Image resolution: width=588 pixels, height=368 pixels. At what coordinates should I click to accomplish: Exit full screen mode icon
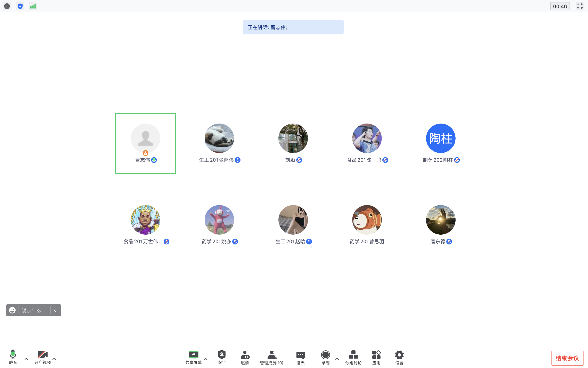(x=580, y=6)
